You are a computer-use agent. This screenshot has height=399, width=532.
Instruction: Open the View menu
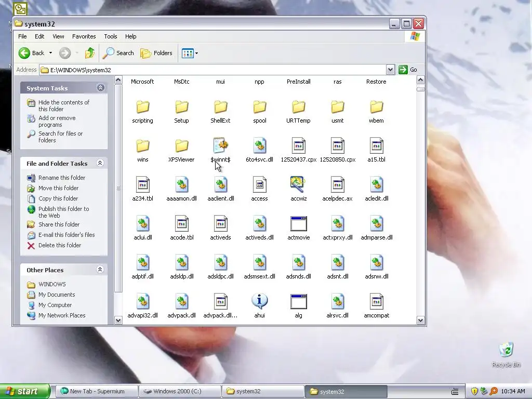(x=58, y=36)
